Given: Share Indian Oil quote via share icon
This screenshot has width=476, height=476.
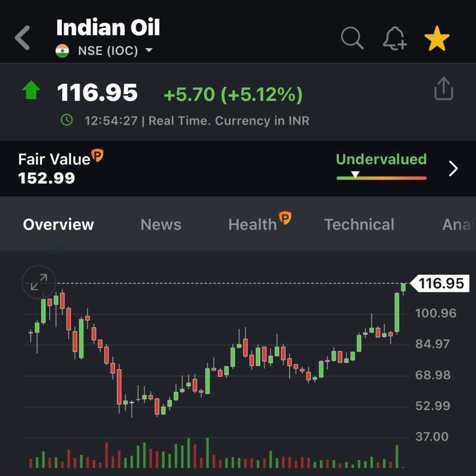Looking at the screenshot, I should click(x=443, y=88).
